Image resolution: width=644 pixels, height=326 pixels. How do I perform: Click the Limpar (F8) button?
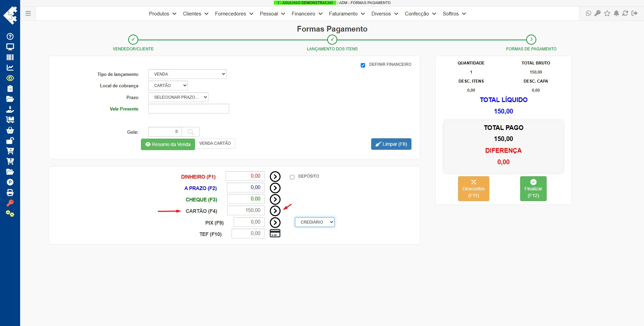[391, 144]
